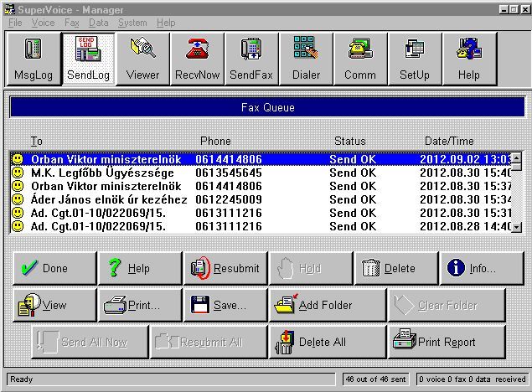Screen dimensions: 532x392
Task: Click the Add Folder button
Action: point(328,305)
